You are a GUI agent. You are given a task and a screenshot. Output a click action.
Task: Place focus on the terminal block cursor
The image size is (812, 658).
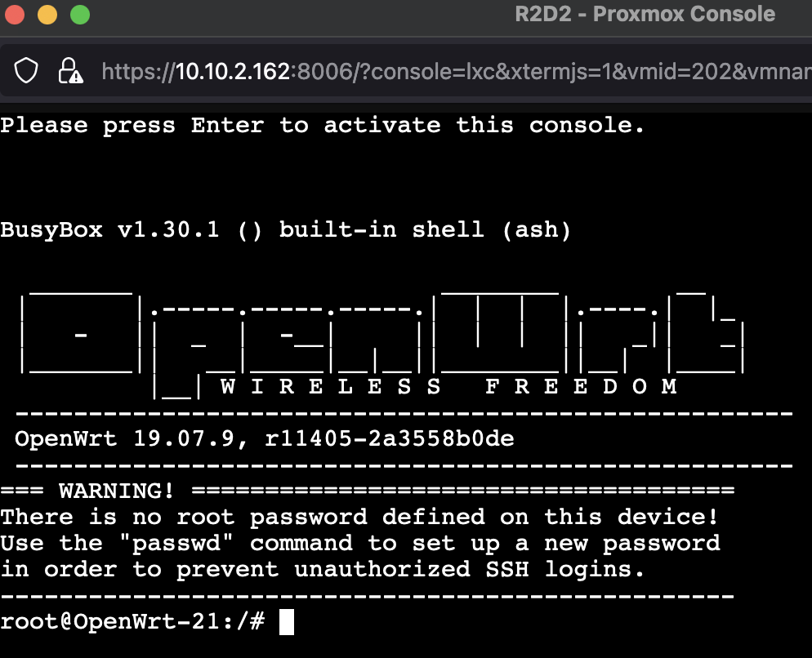[287, 622]
